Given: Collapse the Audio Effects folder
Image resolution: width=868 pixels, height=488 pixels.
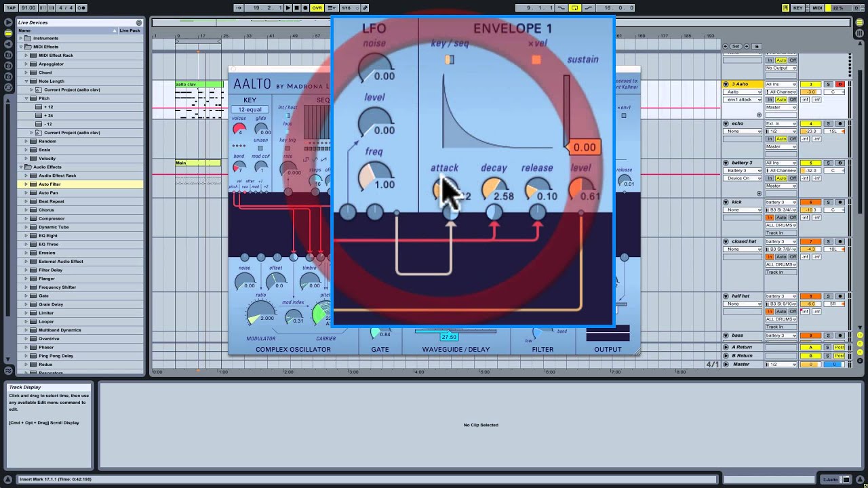Looking at the screenshot, I should point(20,167).
